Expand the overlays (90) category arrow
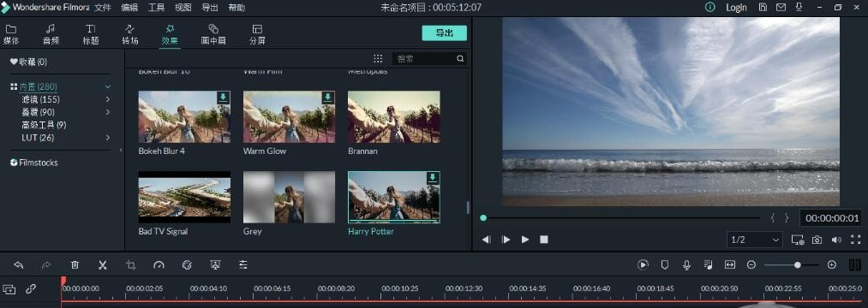Viewport: 868px width, 308px height. pyautogui.click(x=108, y=112)
